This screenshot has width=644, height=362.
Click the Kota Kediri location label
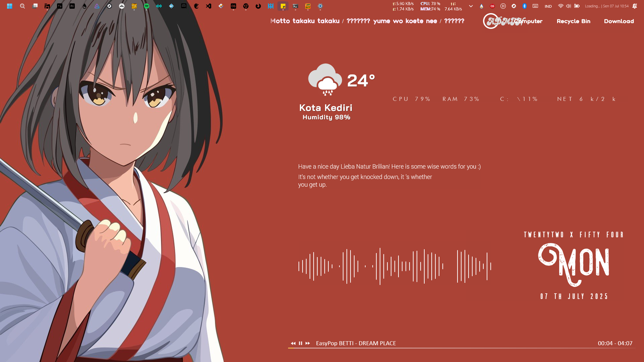coord(326,108)
